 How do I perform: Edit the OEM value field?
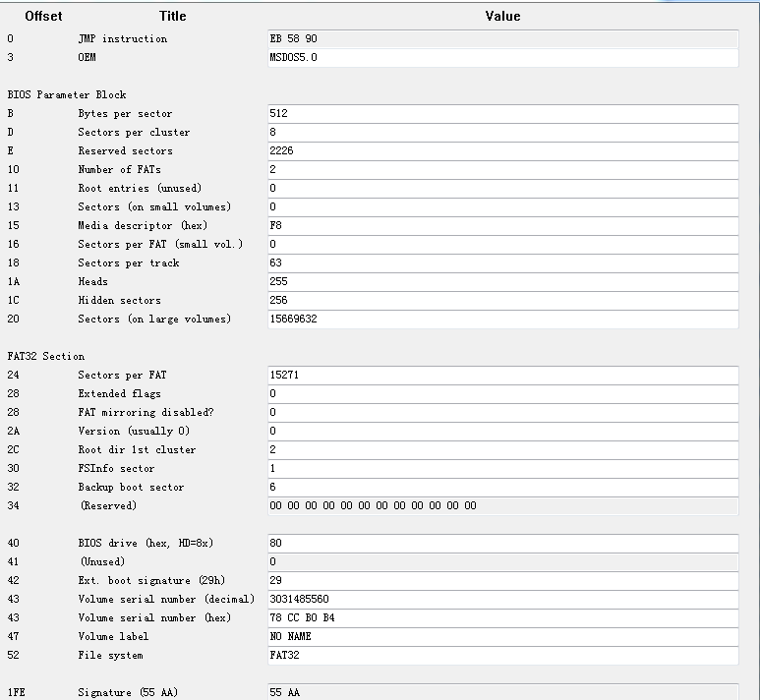[x=502, y=58]
